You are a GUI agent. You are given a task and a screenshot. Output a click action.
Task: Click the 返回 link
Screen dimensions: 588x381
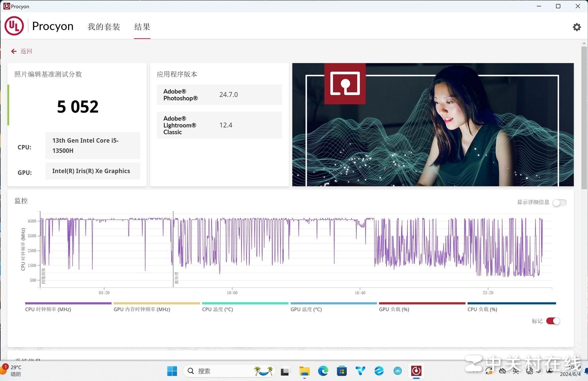click(x=26, y=51)
